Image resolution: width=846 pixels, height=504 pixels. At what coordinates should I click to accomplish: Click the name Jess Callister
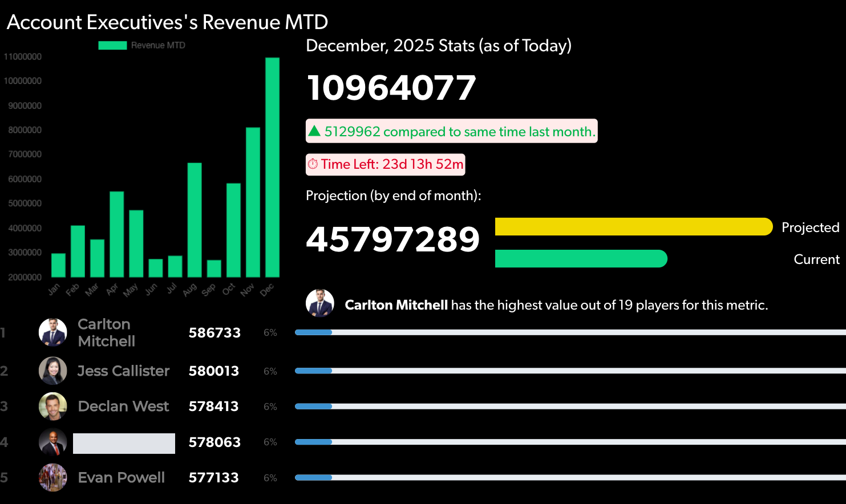(123, 371)
